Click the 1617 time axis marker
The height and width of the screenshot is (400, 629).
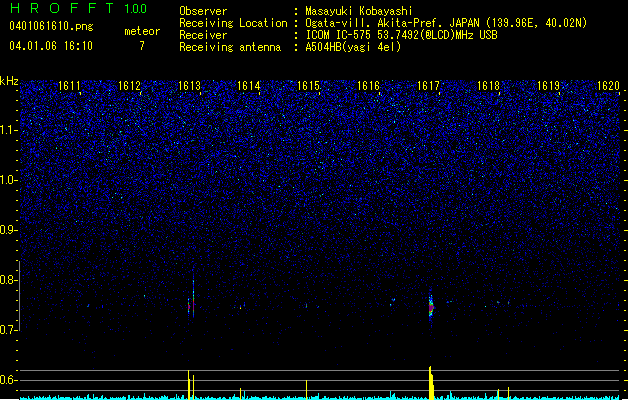pyautogui.click(x=428, y=86)
